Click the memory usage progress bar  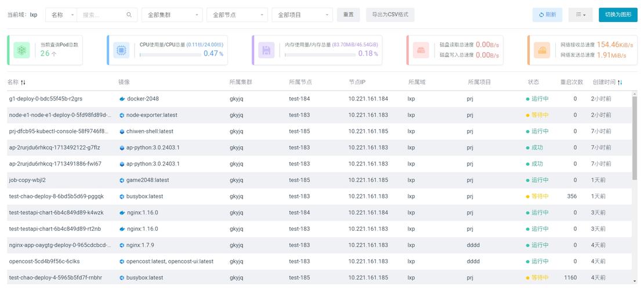point(320,54)
